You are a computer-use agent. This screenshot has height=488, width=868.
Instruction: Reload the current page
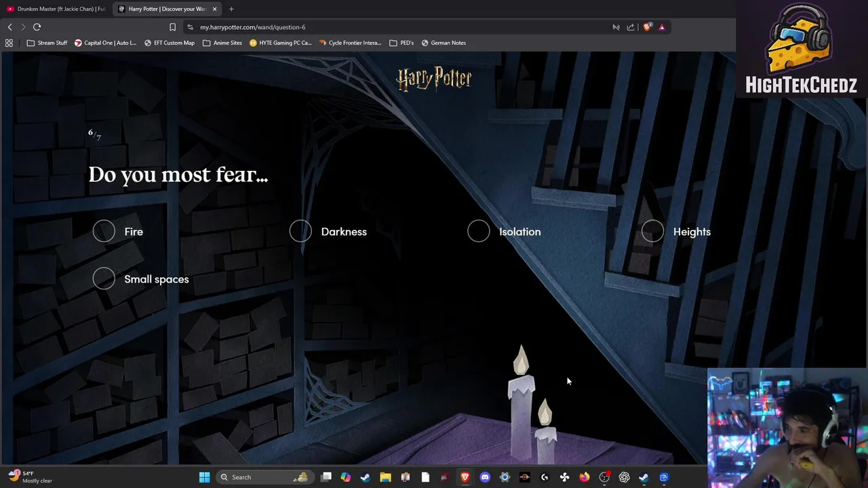coord(37,27)
